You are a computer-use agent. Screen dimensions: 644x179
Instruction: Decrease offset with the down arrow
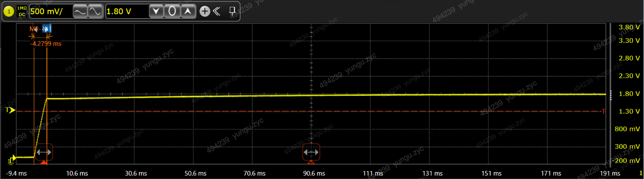click(156, 12)
